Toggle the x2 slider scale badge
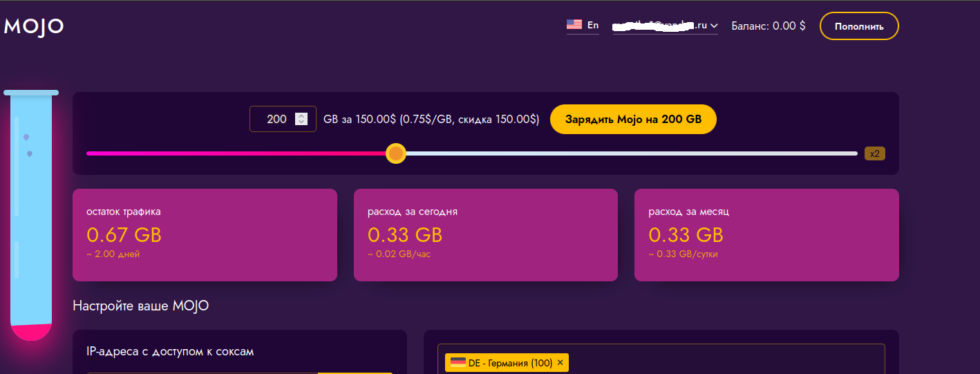The width and height of the screenshot is (980, 374). (x=874, y=153)
